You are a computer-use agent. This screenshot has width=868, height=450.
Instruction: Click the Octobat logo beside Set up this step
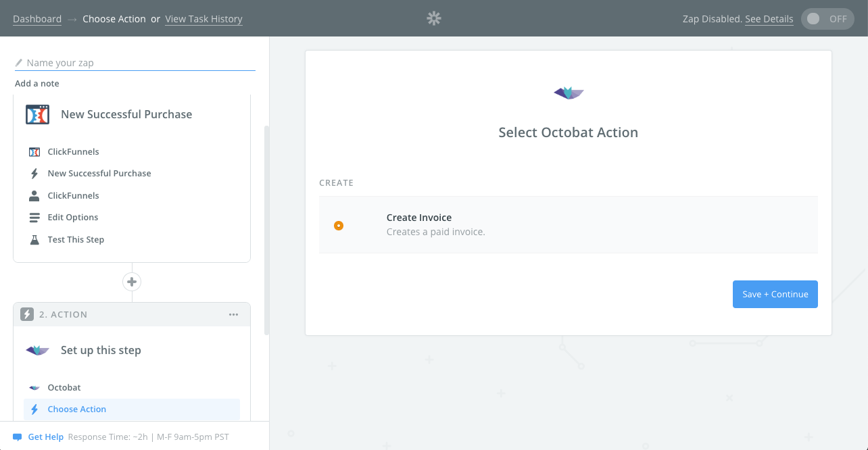38,350
